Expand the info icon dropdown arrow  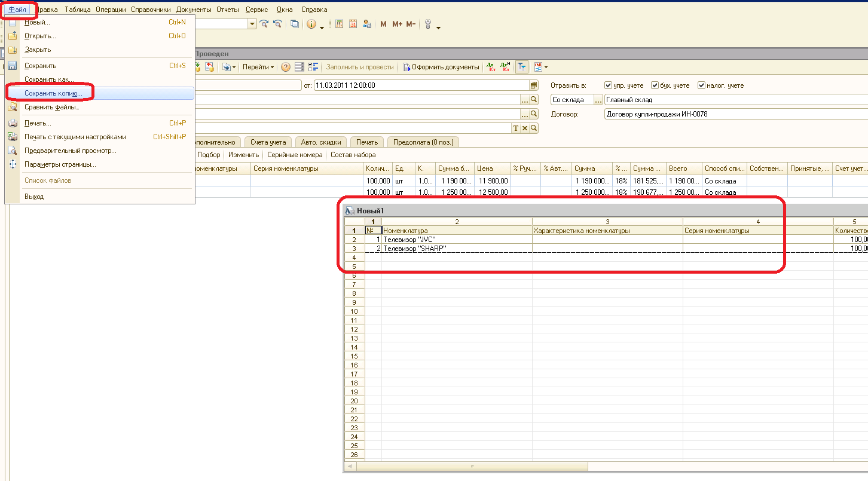[322, 26]
